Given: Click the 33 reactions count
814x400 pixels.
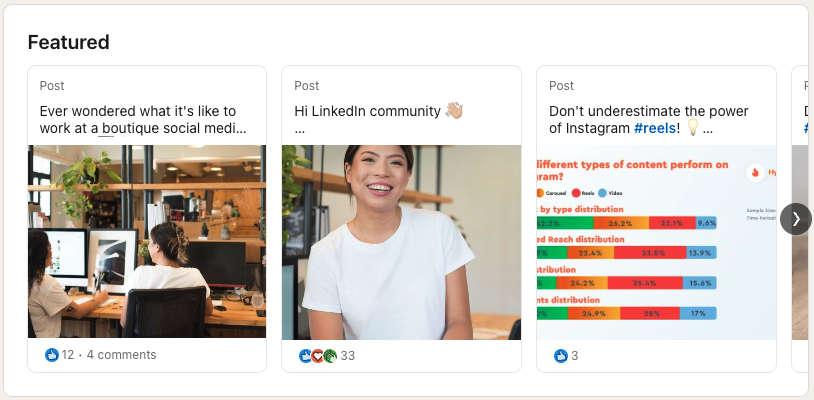Looking at the screenshot, I should coord(348,356).
